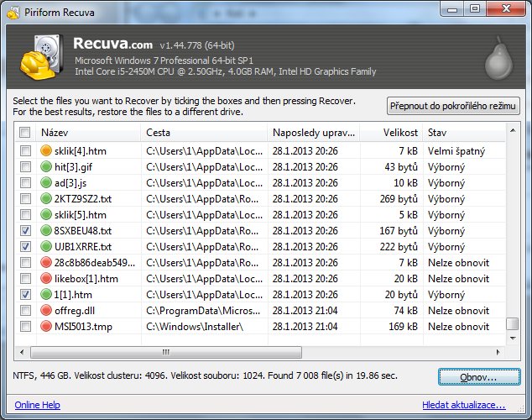
Task: Click the green status dot for 1[1].htm
Action: 46,294
